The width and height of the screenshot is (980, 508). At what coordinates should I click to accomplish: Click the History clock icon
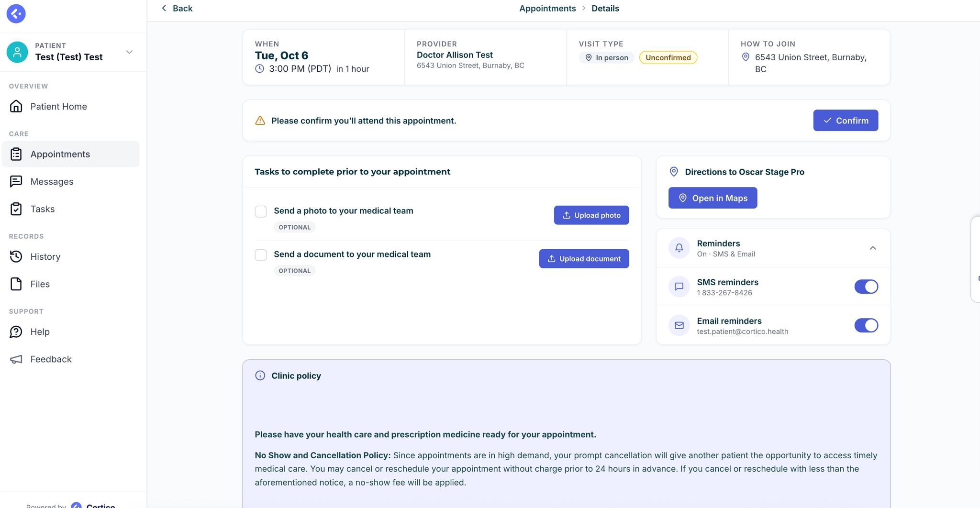click(x=16, y=256)
